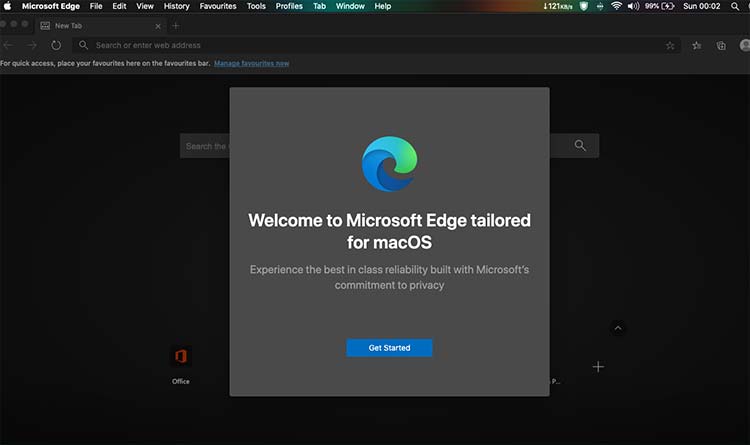
Task: Open the Office tile icon
Action: 181,356
